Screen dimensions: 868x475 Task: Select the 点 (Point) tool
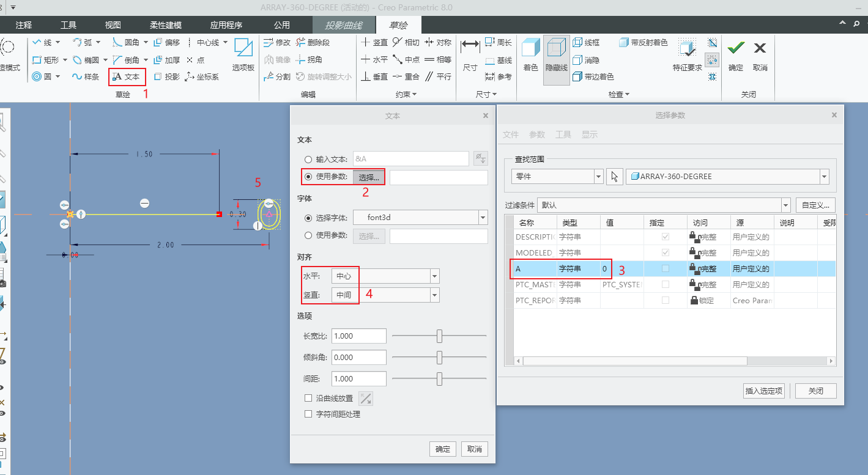(x=196, y=60)
